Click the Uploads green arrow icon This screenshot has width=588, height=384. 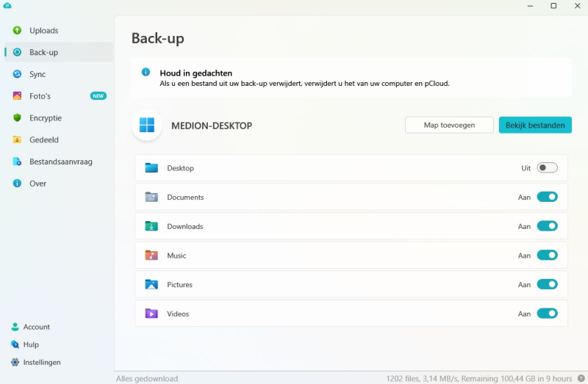coord(17,31)
